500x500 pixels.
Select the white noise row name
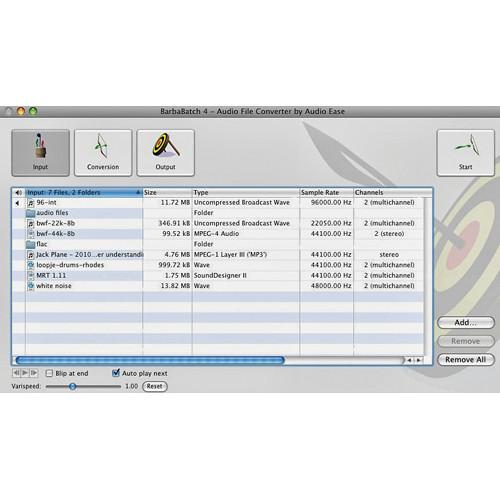coord(54,286)
